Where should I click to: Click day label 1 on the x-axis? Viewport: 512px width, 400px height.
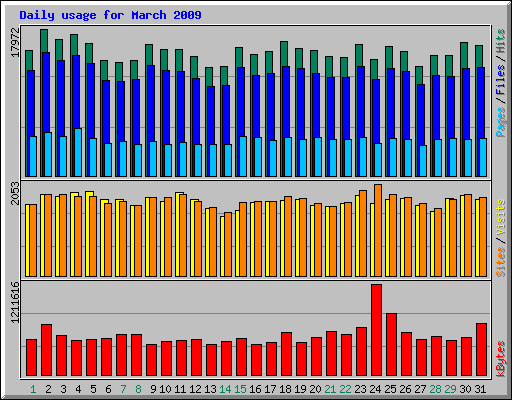[x=33, y=389]
